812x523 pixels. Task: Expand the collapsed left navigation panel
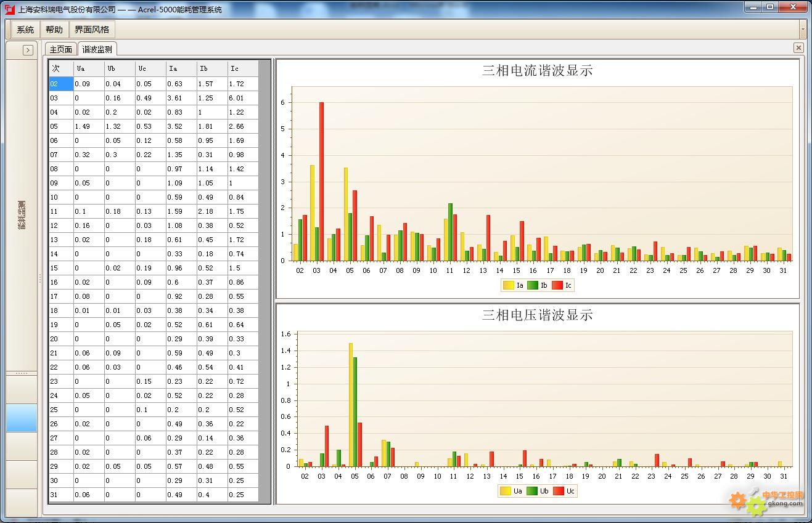(28, 51)
